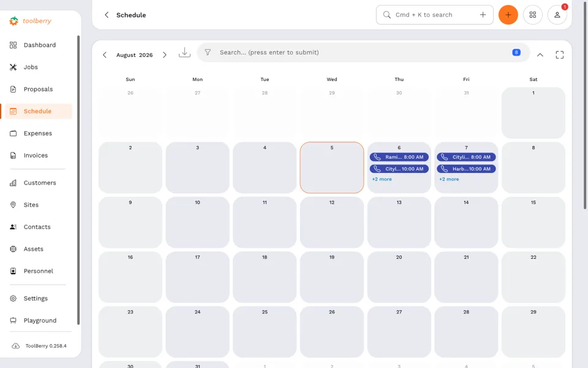Click the Personnel badge icon
Image resolution: width=588 pixels, height=368 pixels.
(13, 271)
